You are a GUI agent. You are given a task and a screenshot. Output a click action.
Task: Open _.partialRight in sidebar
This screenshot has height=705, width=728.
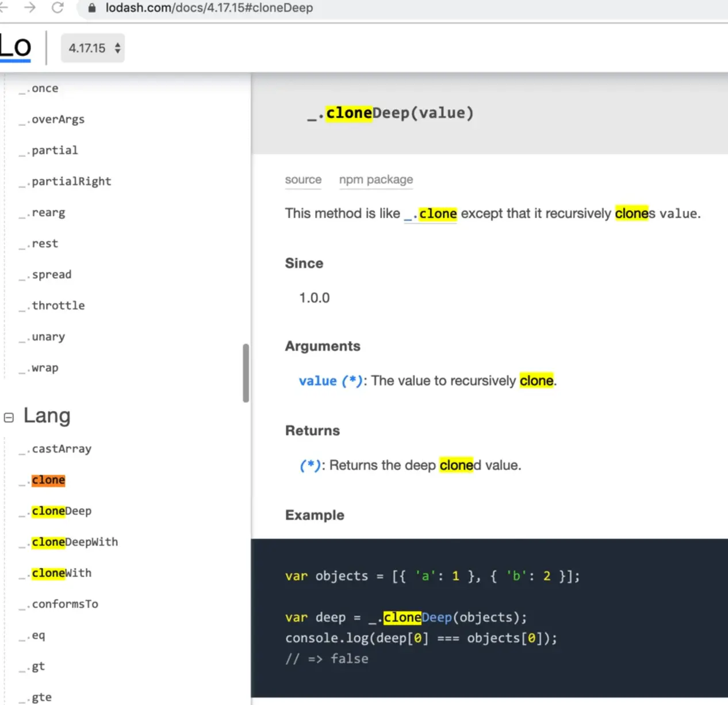[71, 181]
